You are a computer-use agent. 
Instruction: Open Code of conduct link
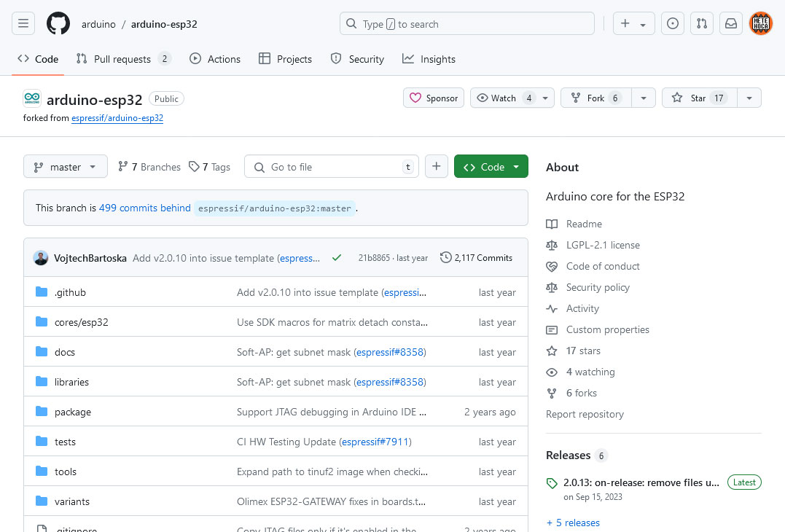tap(603, 266)
